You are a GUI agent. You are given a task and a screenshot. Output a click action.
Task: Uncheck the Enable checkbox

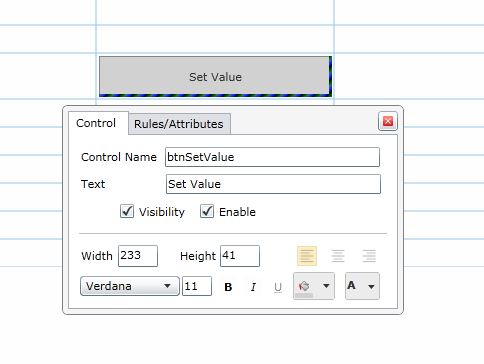tap(207, 212)
